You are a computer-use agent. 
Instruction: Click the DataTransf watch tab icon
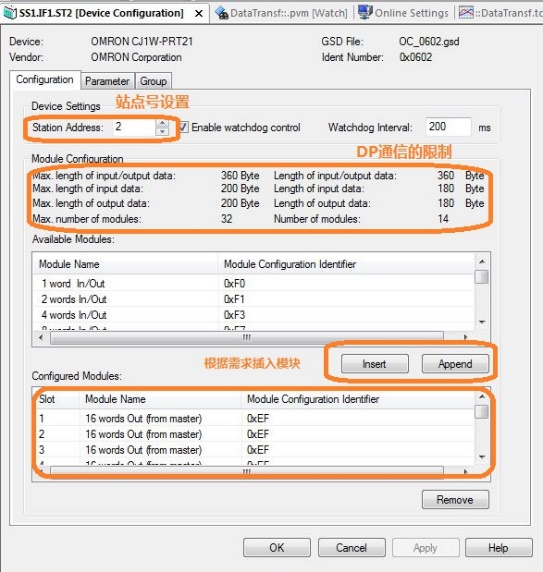[221, 13]
